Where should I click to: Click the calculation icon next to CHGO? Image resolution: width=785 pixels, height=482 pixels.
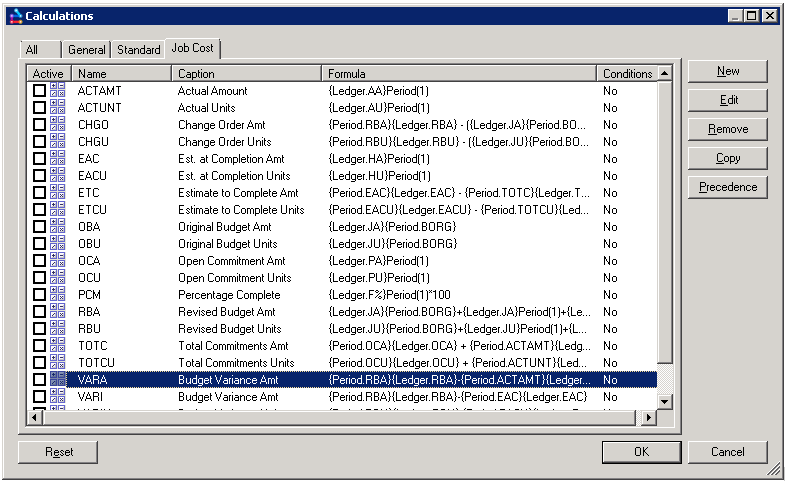click(58, 125)
